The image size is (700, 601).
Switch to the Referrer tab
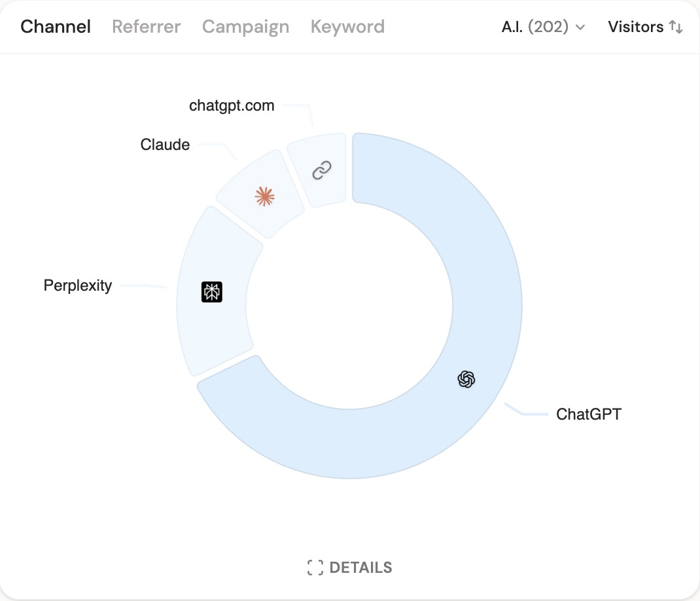(x=146, y=27)
